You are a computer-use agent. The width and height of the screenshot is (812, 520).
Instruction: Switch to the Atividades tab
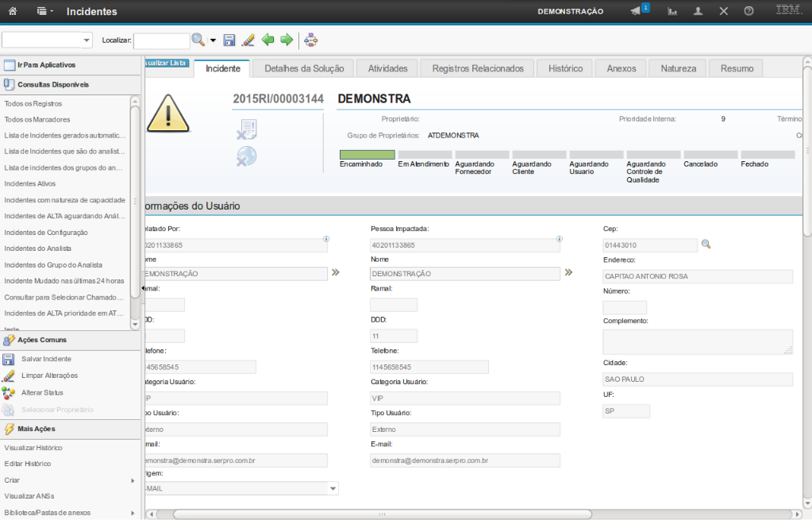click(387, 68)
